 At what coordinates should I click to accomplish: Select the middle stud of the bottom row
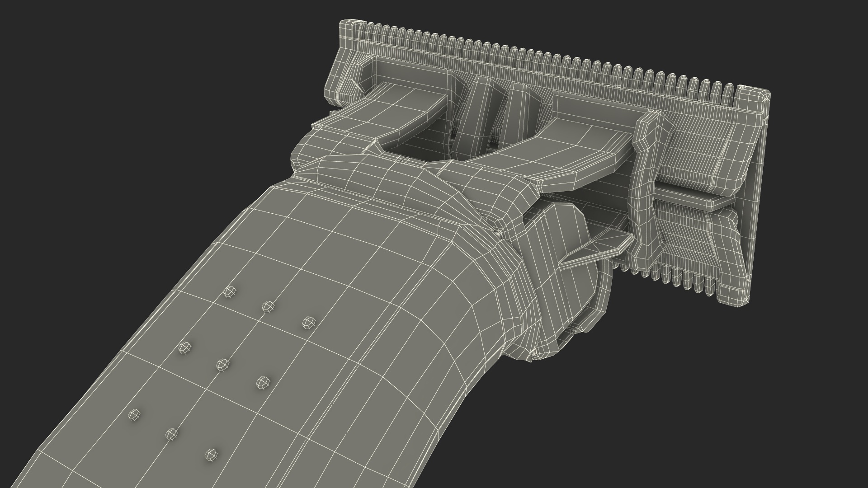172,434
